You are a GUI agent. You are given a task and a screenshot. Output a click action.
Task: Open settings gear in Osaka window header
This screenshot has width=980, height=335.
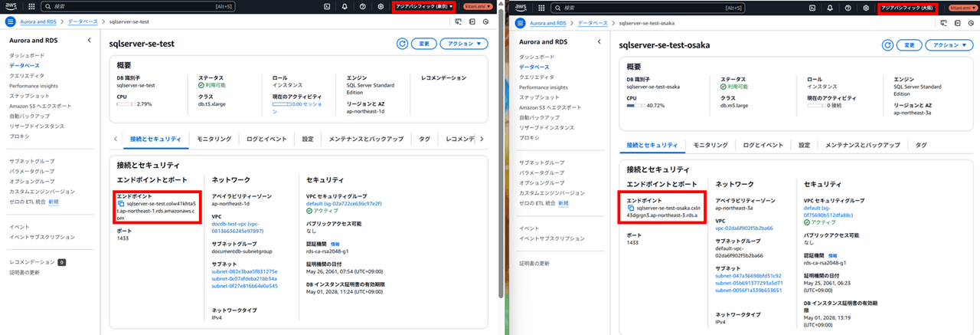pos(866,6)
